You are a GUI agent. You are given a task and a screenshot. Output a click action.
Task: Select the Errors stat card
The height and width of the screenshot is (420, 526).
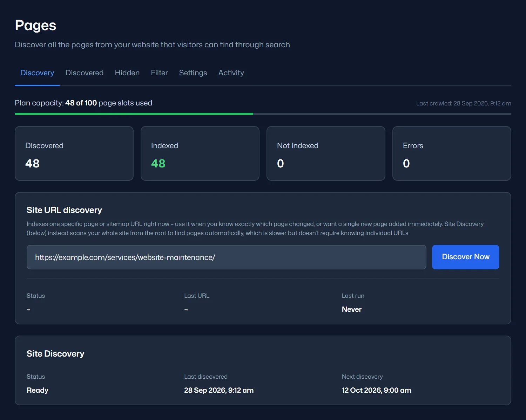452,153
